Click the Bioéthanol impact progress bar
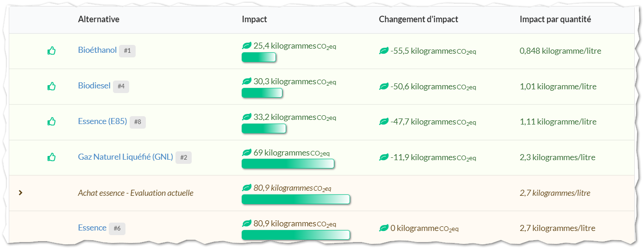Viewport: 644px width, 249px height. 259,57
